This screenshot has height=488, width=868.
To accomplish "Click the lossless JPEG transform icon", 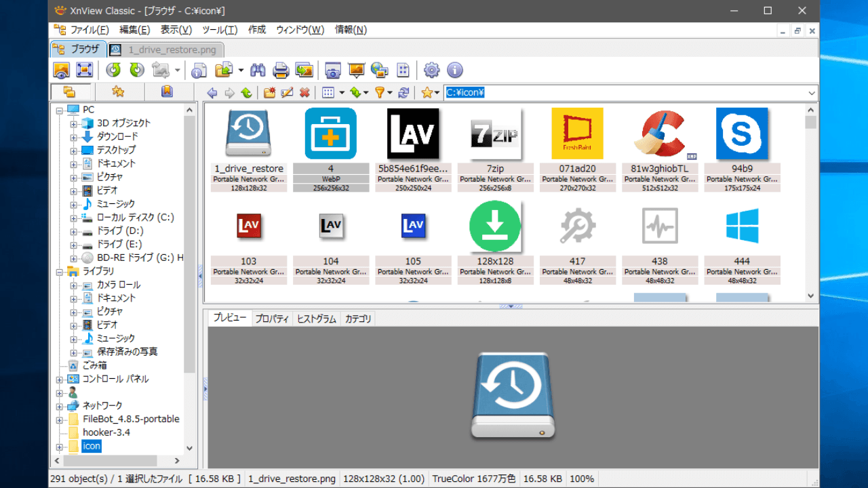I will (x=161, y=70).
